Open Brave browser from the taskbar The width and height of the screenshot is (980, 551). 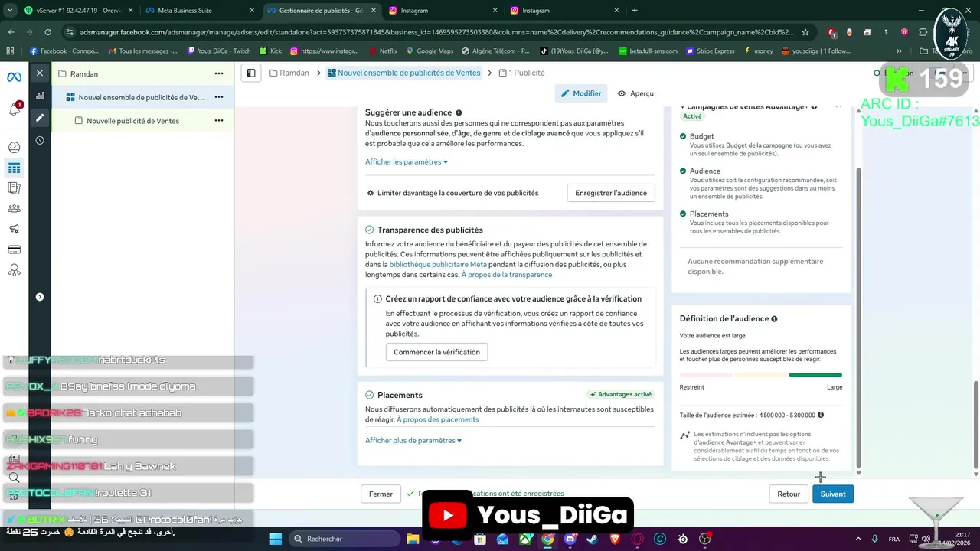[616, 539]
